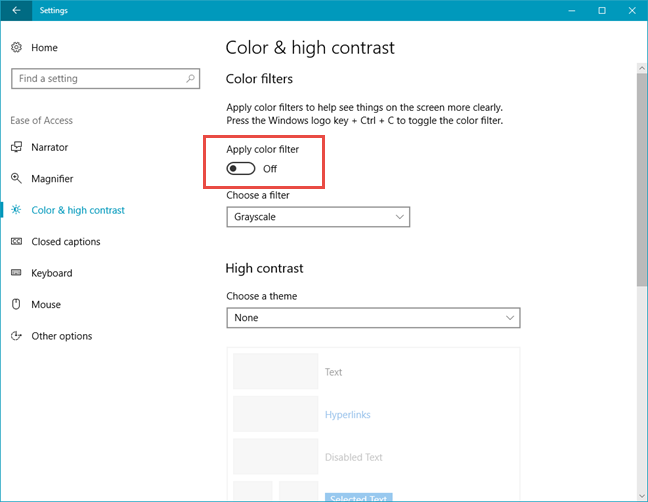This screenshot has width=648, height=502.
Task: Click the Closed captions icon
Action: [x=16, y=241]
